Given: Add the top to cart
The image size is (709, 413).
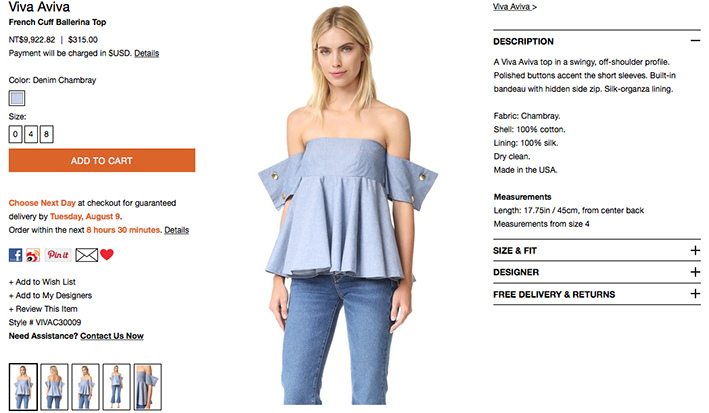Looking at the screenshot, I should coord(102,160).
